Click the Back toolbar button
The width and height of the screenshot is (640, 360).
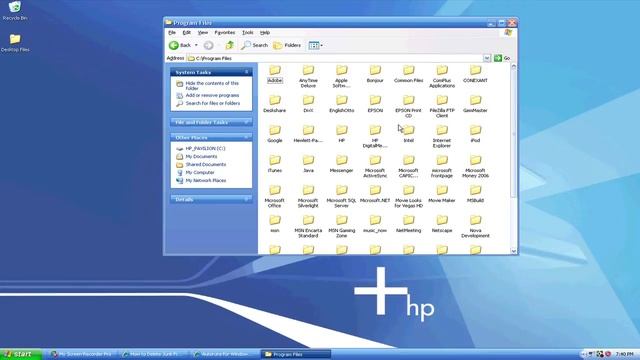tap(180, 45)
